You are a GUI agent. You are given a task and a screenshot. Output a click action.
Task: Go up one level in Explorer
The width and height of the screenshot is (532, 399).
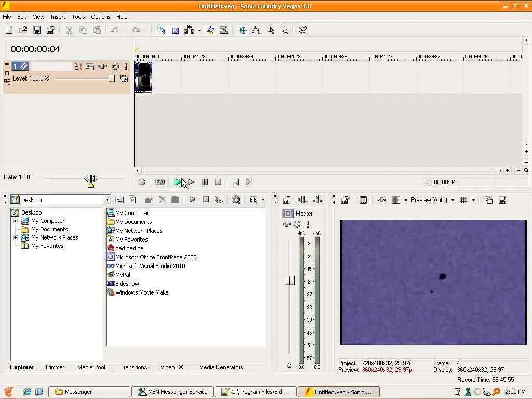pos(119,200)
